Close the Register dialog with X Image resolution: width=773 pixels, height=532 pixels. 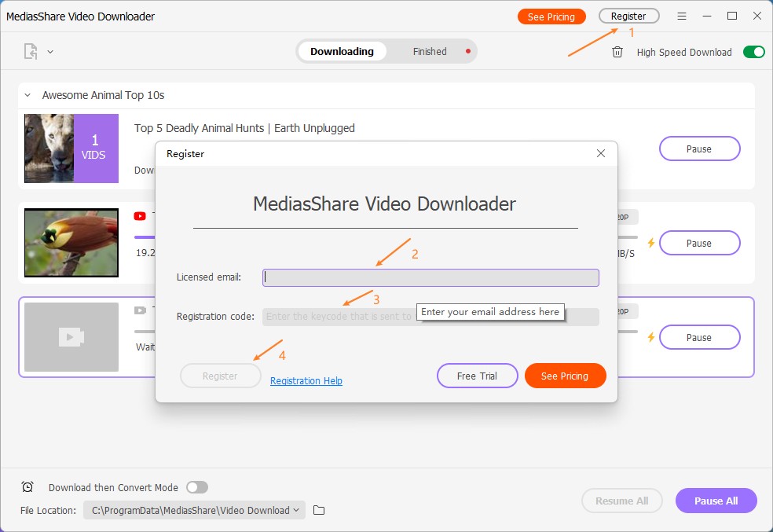[601, 154]
